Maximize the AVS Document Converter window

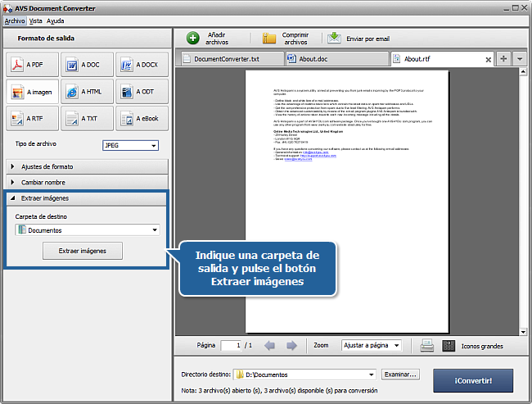[515, 8]
